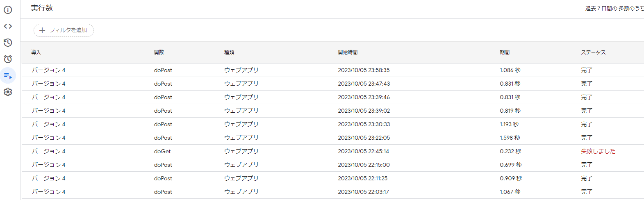Click the 種類 column header
Viewport: 644px width, 200px height.
pyautogui.click(x=229, y=52)
